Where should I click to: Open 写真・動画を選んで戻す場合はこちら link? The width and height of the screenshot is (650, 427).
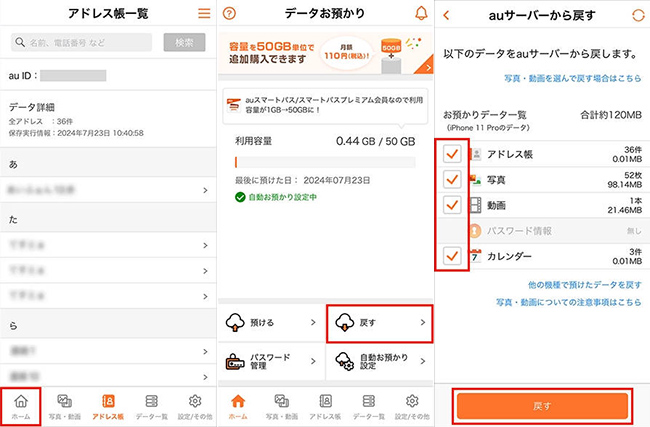coord(572,78)
